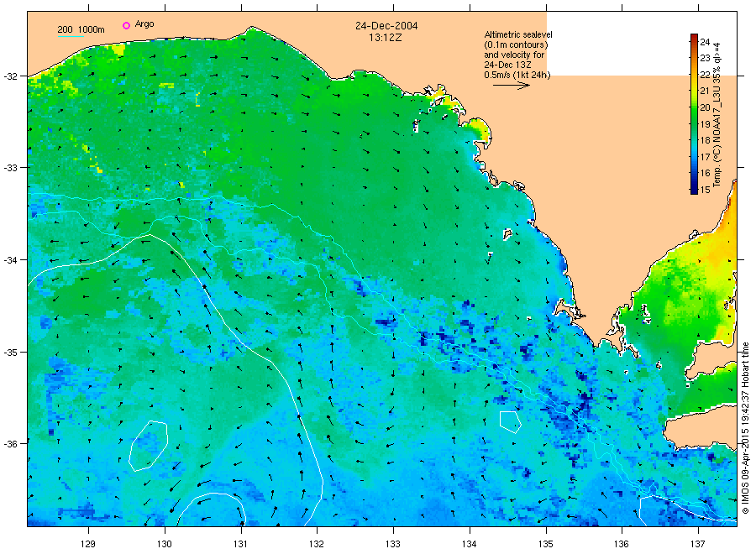This screenshot has height=554, width=756.
Task: Click colorbar tick label 22
Action: point(705,75)
